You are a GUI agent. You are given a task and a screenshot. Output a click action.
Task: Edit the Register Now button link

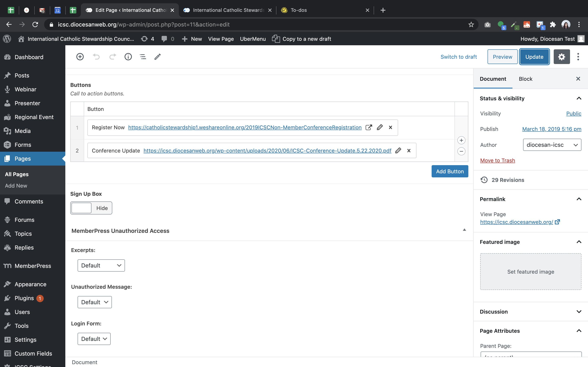pyautogui.click(x=380, y=127)
